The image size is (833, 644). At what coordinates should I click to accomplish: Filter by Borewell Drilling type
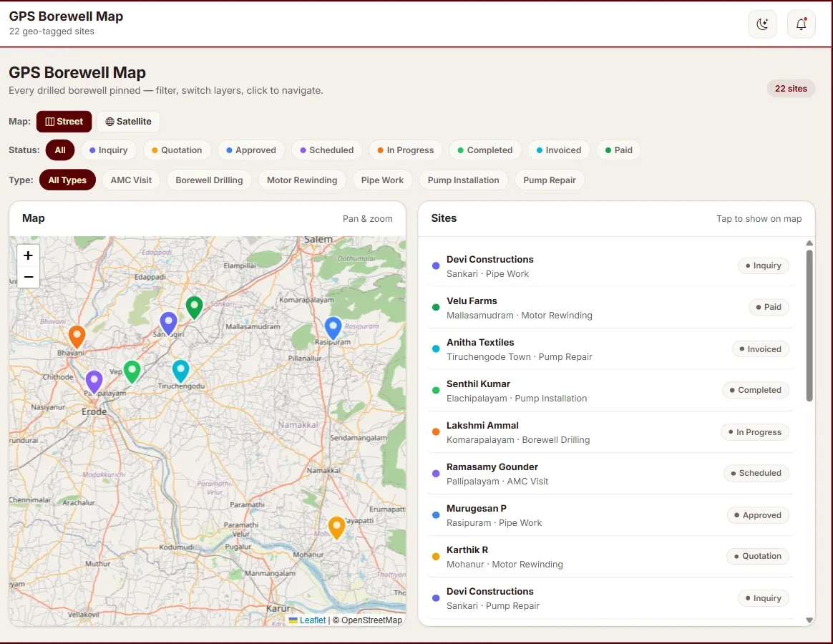(x=209, y=180)
